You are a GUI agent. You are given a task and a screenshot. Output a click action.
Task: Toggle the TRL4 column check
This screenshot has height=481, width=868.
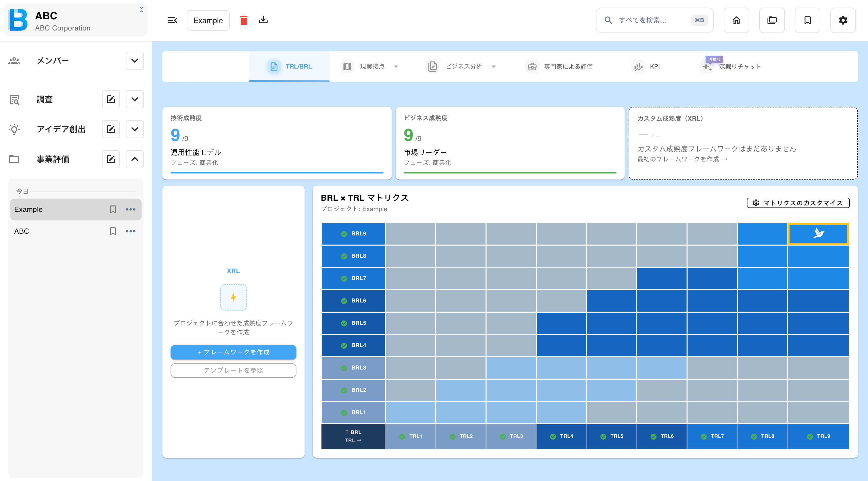[x=553, y=437]
